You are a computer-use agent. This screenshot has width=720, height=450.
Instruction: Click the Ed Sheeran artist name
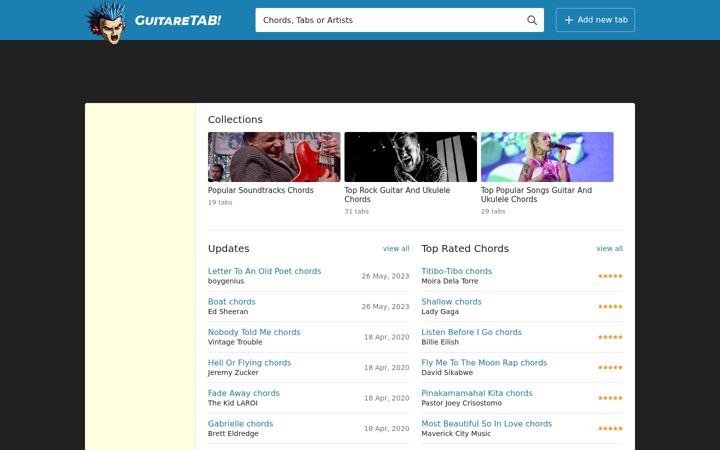tap(228, 311)
